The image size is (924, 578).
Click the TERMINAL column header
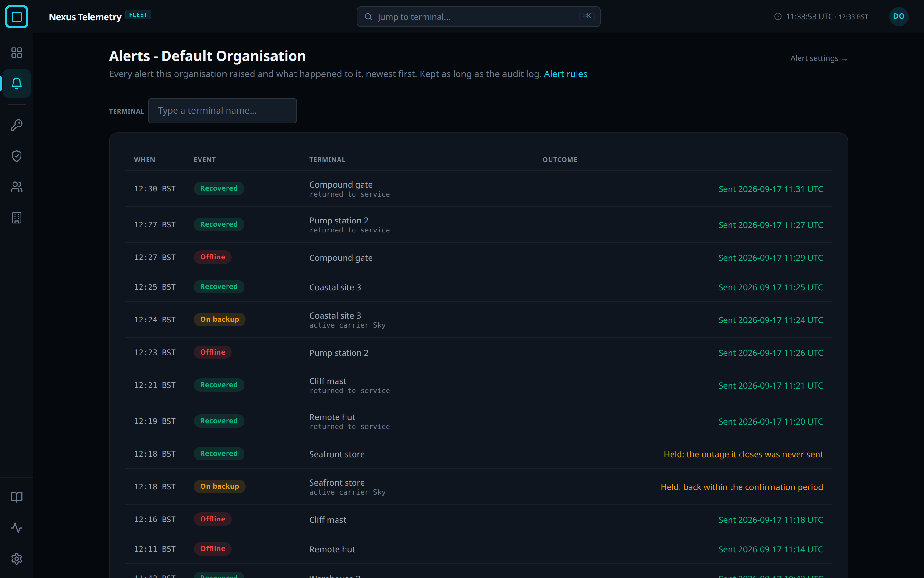pyautogui.click(x=327, y=159)
